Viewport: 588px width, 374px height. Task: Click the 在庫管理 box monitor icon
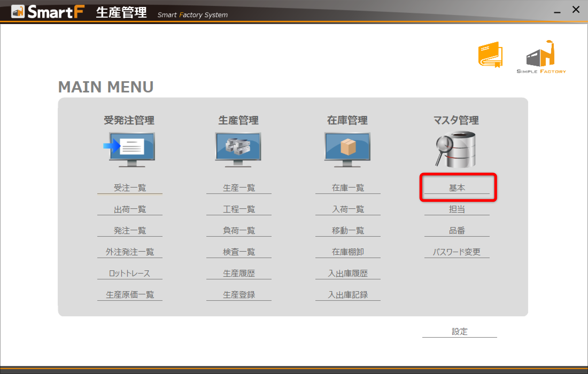pyautogui.click(x=347, y=149)
